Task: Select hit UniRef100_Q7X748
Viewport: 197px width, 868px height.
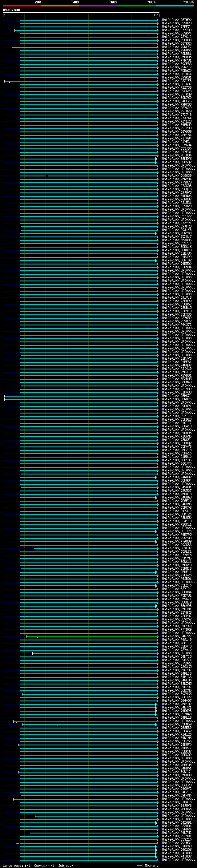Action: 177,115
